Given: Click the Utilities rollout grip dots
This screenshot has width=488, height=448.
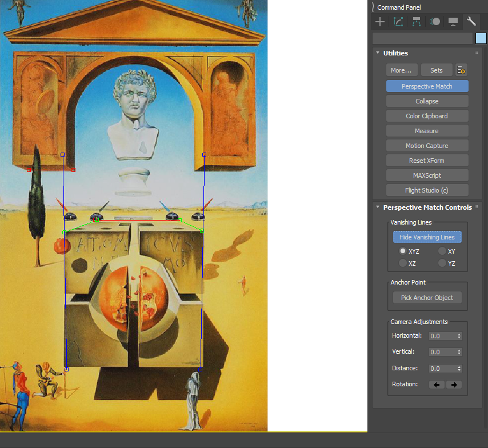Looking at the screenshot, I should pyautogui.click(x=476, y=53).
